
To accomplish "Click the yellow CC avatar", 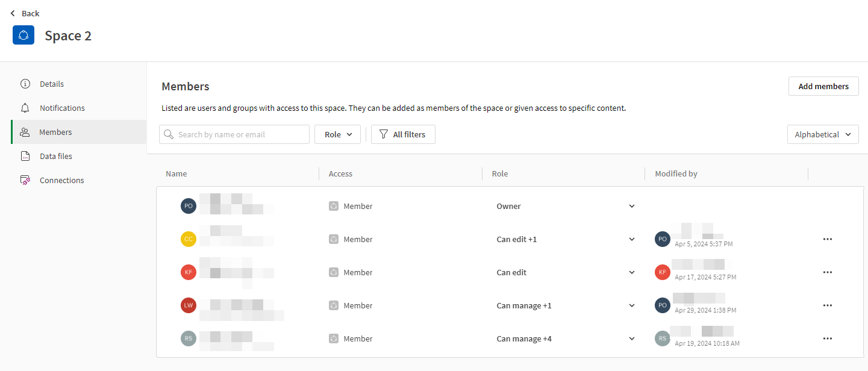I will coord(189,239).
